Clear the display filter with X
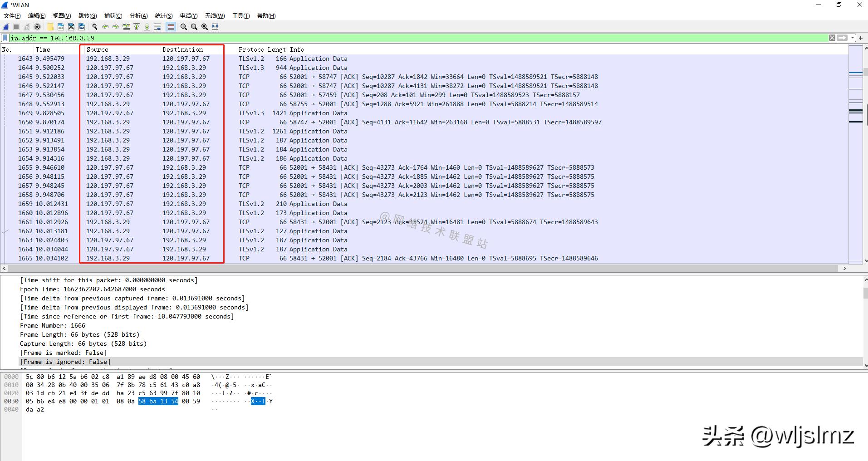 click(x=832, y=38)
